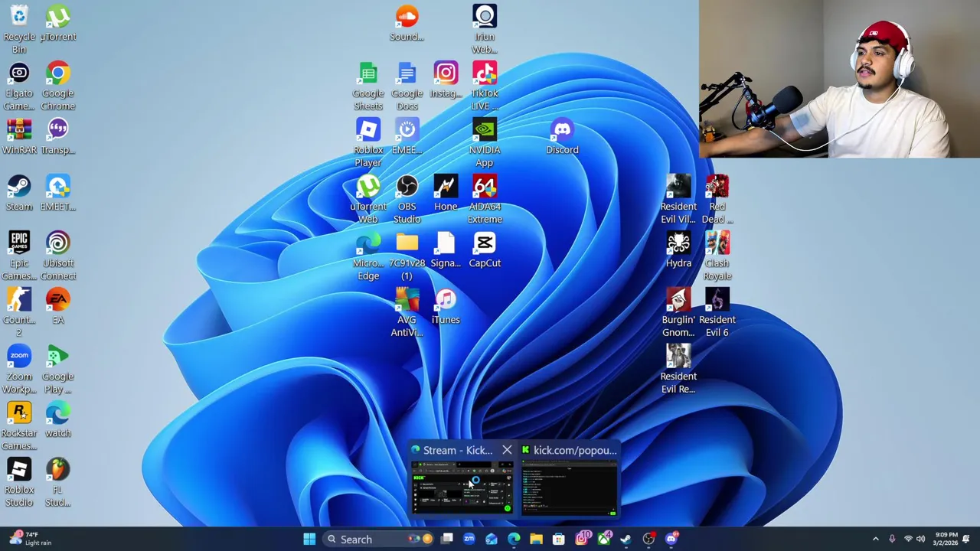Select the Rockstar Games launcher desktop icon

pos(19,425)
